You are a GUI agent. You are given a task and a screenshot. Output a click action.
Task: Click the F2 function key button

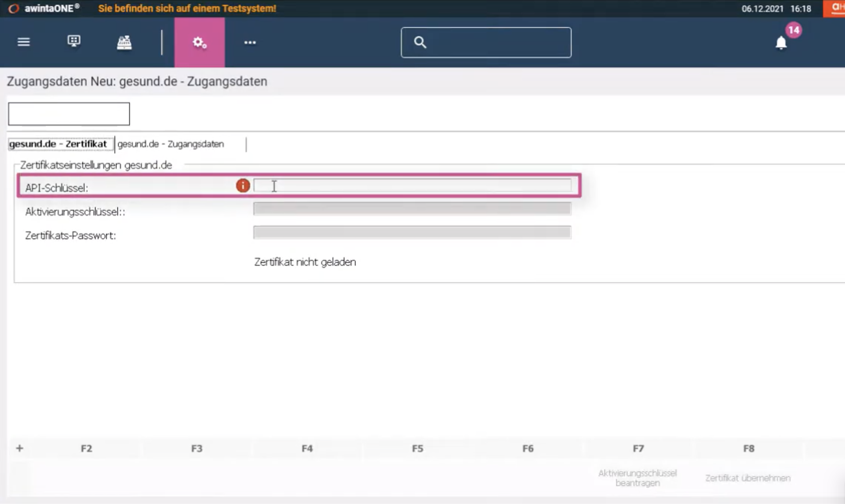[86, 449]
